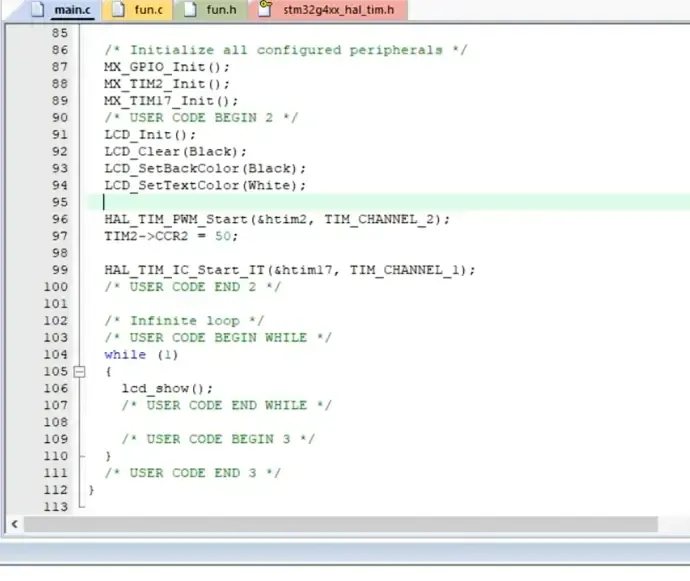Image resolution: width=690 pixels, height=581 pixels.
Task: Click the file icon on fun.c tab
Action: 118,11
